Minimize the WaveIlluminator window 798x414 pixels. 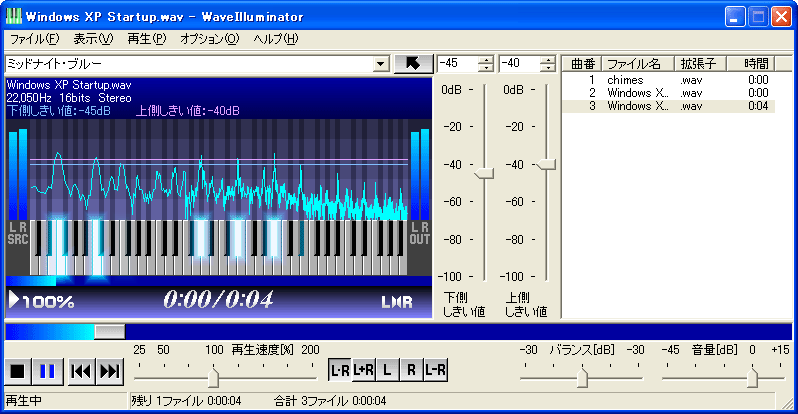click(735, 17)
